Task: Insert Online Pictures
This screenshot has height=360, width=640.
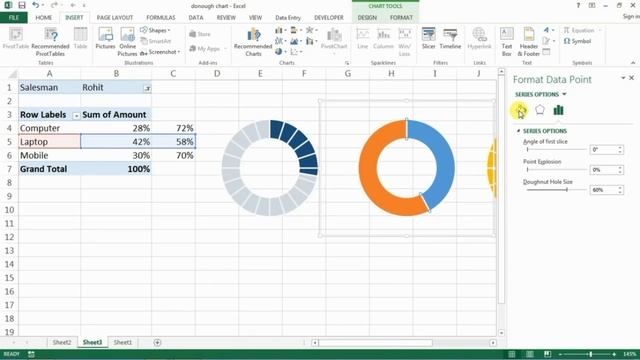Action: (127, 42)
